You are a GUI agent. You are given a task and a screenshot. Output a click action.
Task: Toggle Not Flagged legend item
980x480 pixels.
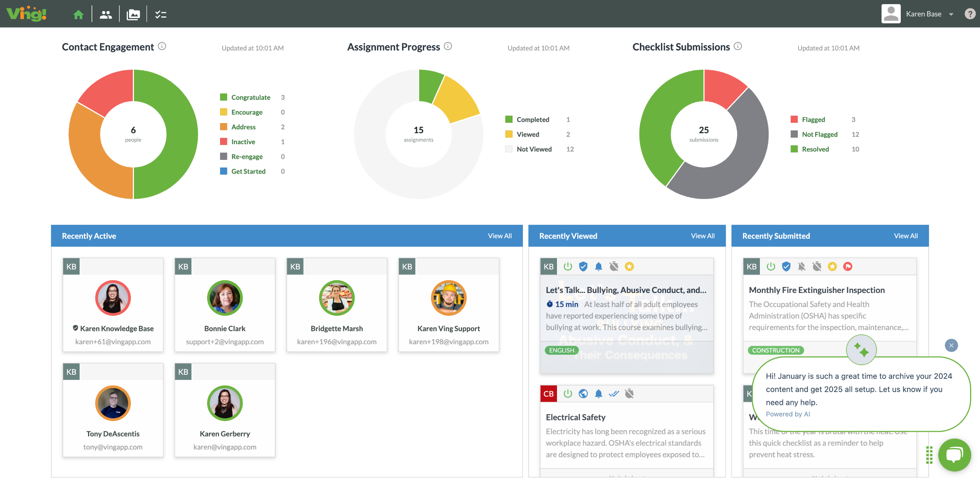pos(819,135)
